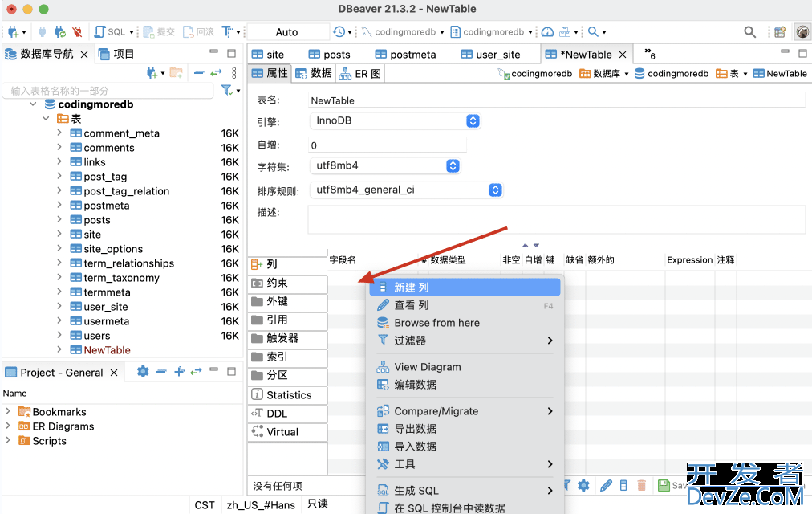The image size is (812, 514).
Task: Click the disconnect red plug icon
Action: click(x=77, y=31)
